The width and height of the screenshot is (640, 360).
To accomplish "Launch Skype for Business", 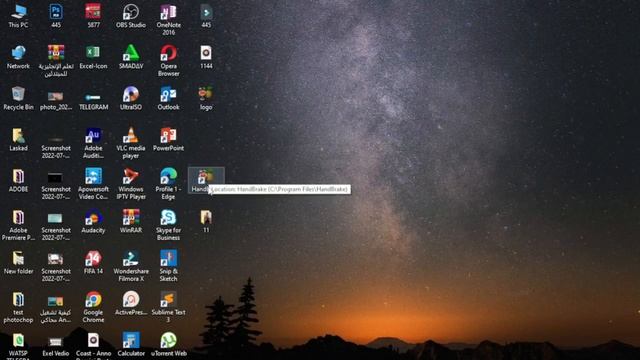I will pos(169,225).
